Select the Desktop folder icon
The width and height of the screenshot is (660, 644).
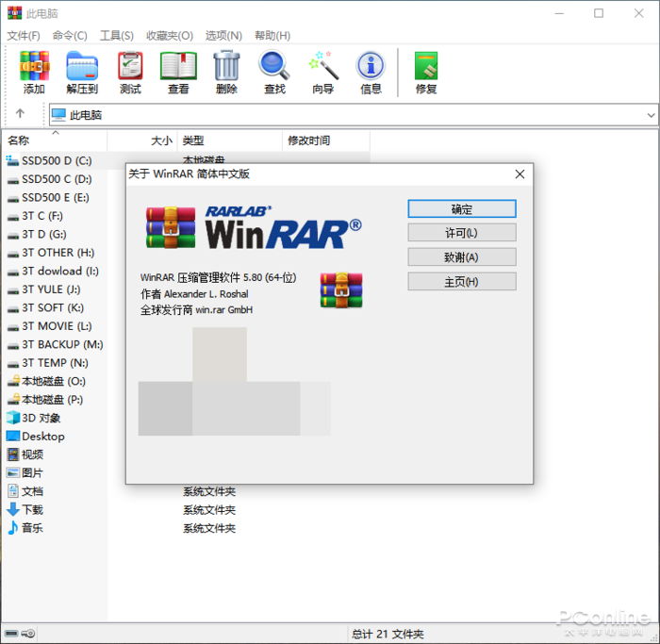(13, 436)
